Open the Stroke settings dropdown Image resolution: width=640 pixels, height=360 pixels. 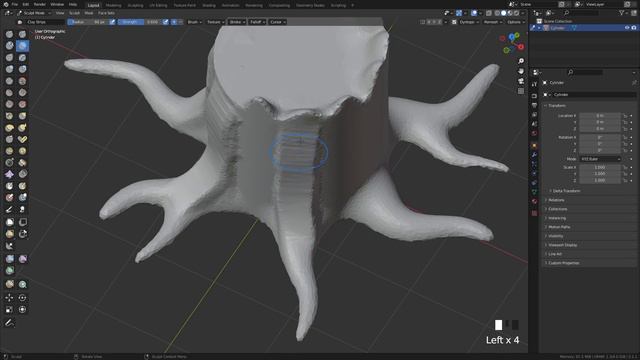237,22
